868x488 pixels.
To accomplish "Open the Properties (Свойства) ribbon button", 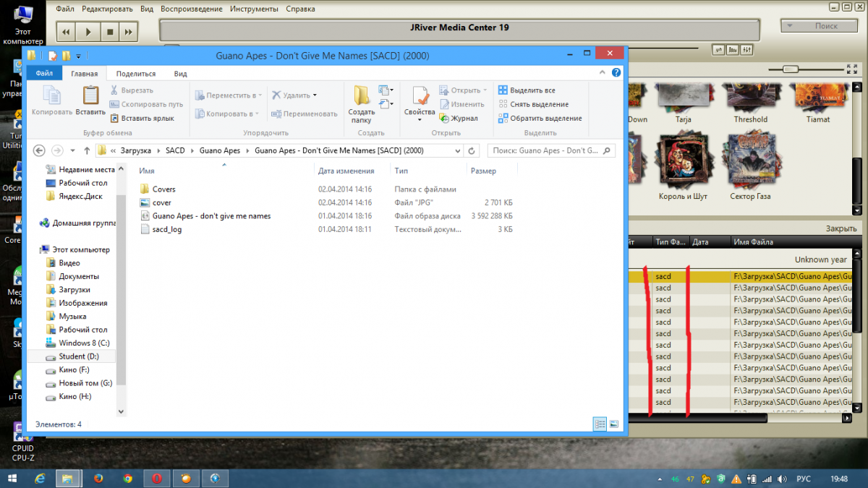I will [x=420, y=104].
